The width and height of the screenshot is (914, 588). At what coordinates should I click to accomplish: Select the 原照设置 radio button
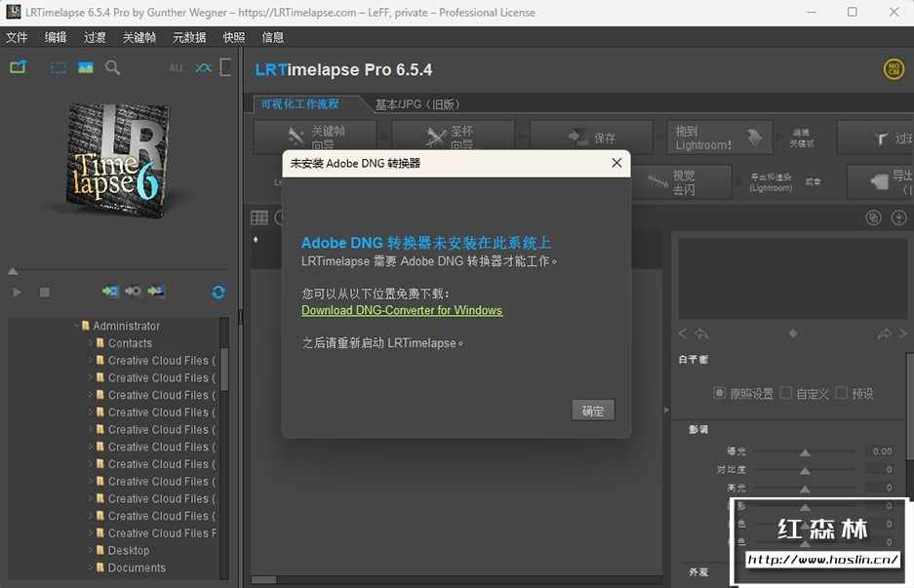click(719, 393)
